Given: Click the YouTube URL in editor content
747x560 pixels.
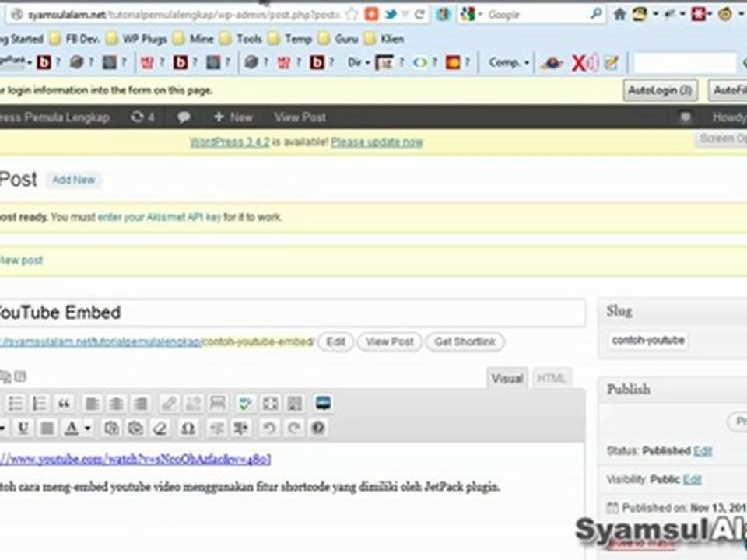Looking at the screenshot, I should (135, 459).
